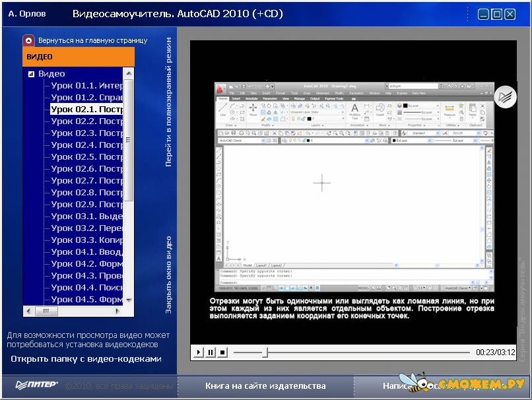Image resolution: width=532 pixels, height=400 pixels.
Task: Collapse the Видео tree node
Action: (x=31, y=74)
